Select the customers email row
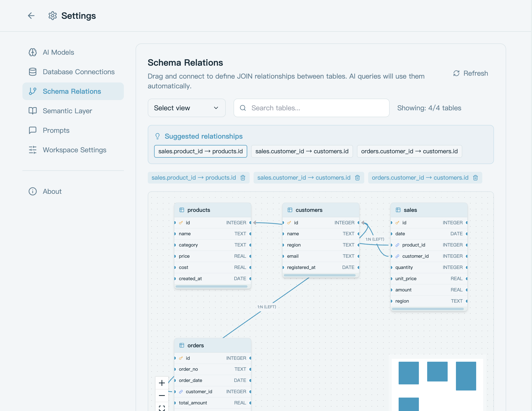 click(x=321, y=256)
